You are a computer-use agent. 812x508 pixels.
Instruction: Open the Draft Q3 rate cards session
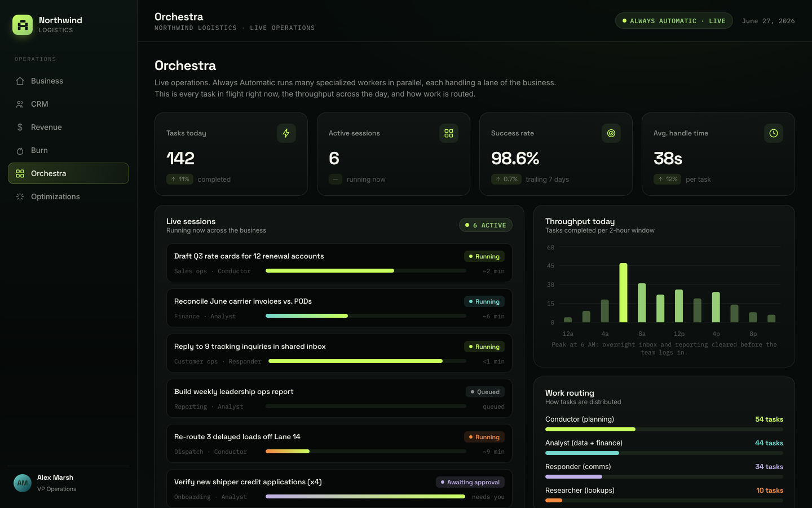click(x=339, y=263)
